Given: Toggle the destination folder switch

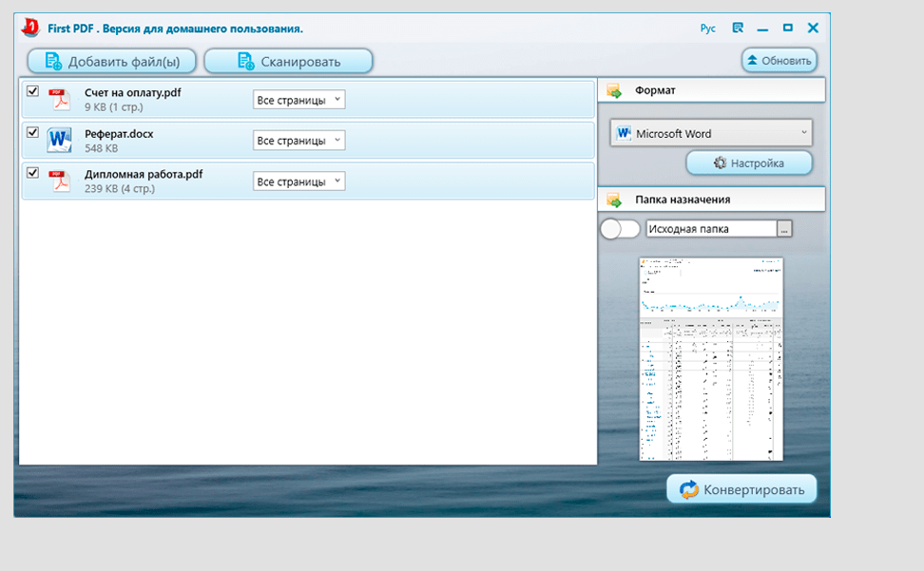Looking at the screenshot, I should pos(620,229).
